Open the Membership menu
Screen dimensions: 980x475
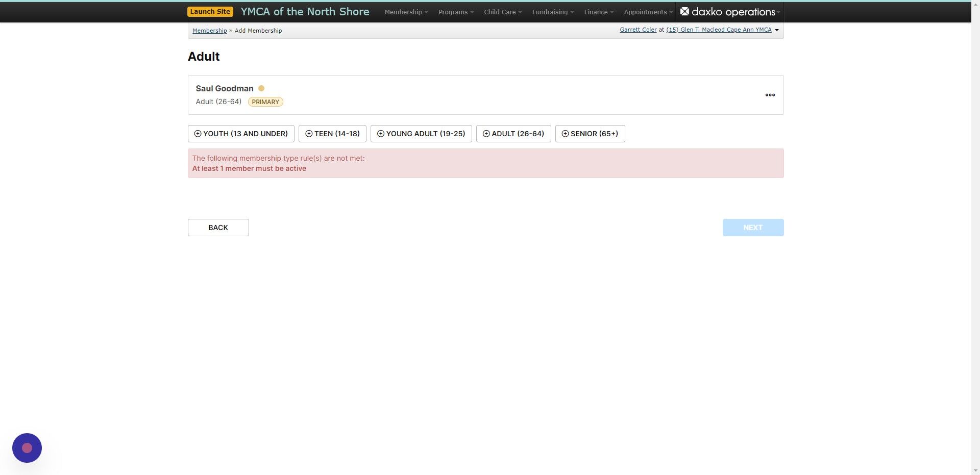coord(406,12)
